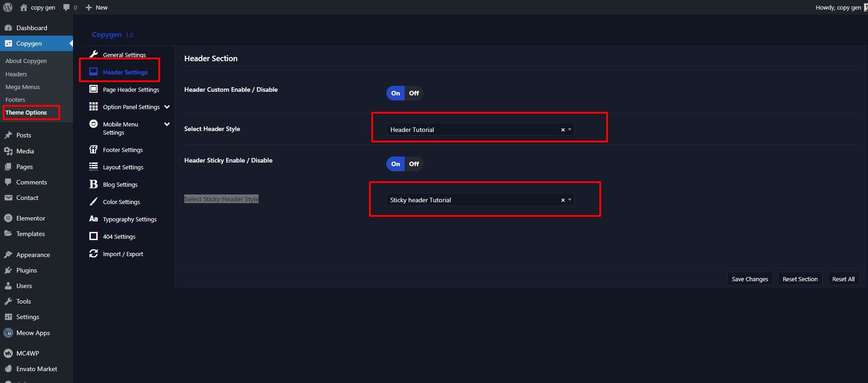Click the General Settings wrench icon
Image resolution: width=868 pixels, height=383 pixels.
(94, 54)
